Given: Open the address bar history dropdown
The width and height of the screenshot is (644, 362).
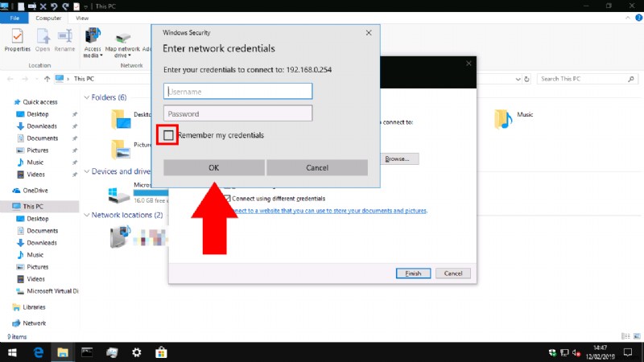Looking at the screenshot, I should (x=518, y=79).
